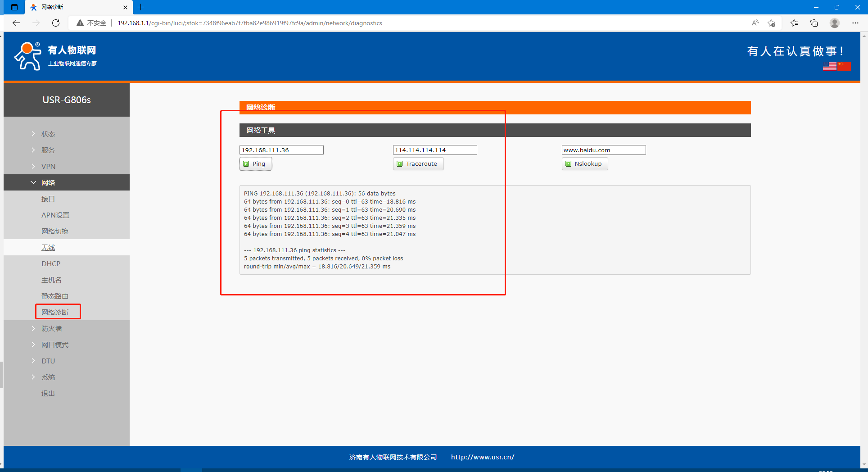Expand the 状态 menu section
868x472 pixels.
tap(48, 134)
